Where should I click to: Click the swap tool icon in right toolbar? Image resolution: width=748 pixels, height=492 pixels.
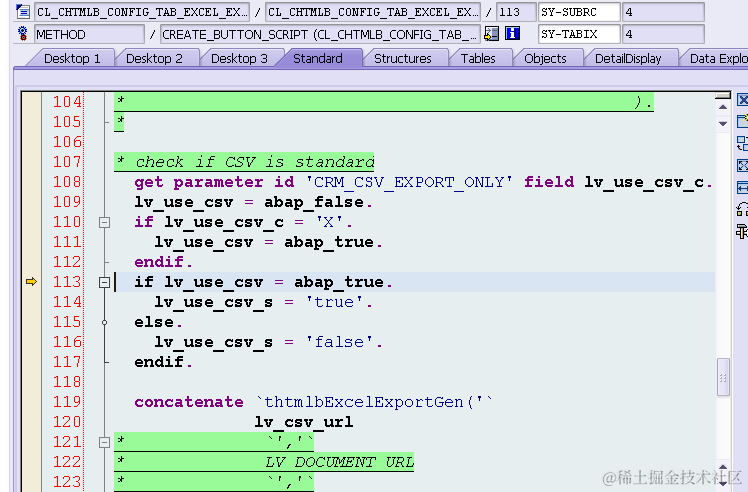pos(742,143)
